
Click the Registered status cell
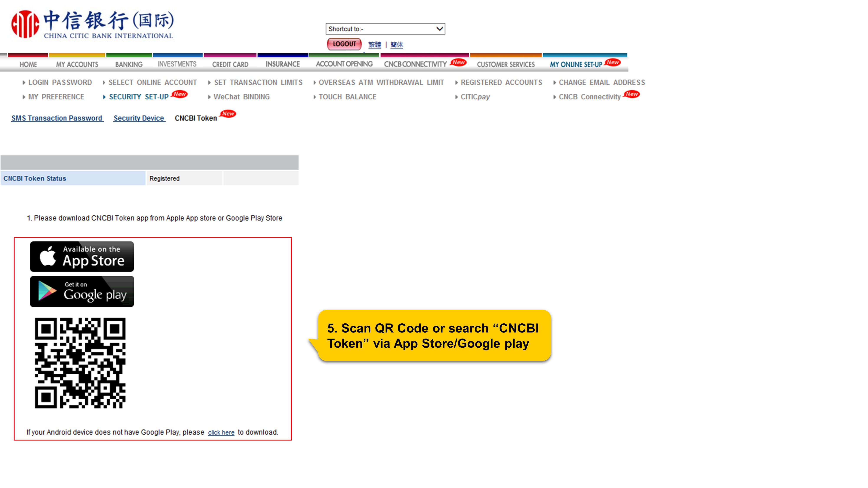[184, 178]
